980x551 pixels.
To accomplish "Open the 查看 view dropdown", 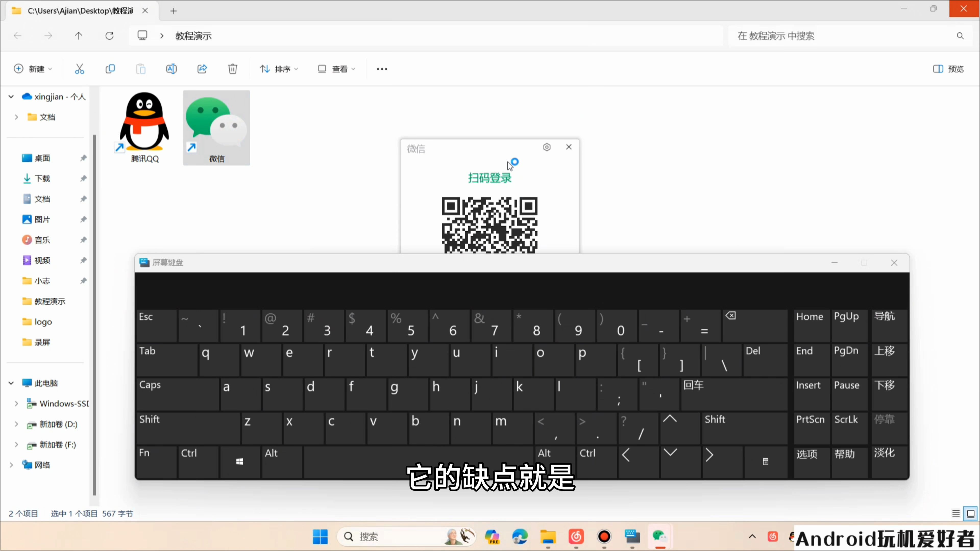I will click(x=336, y=68).
